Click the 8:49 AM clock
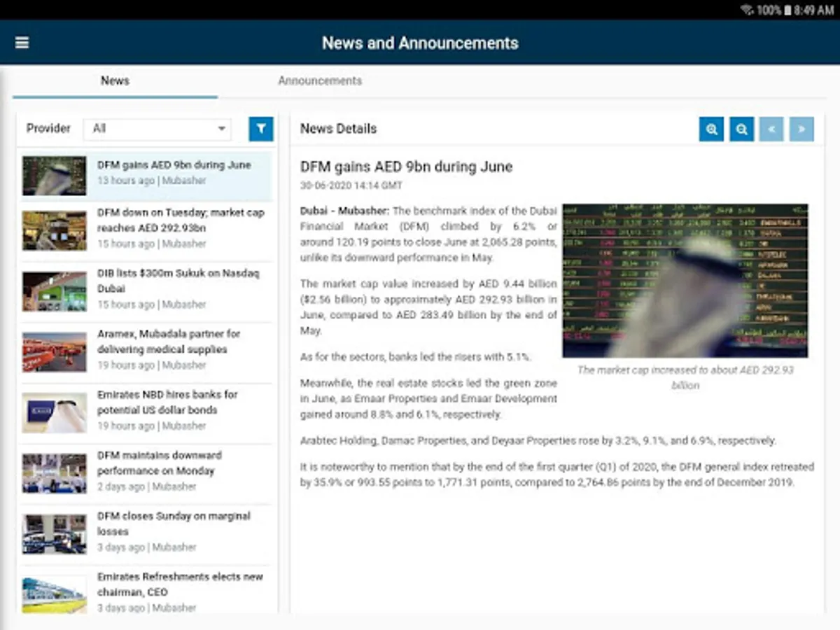 pos(814,10)
